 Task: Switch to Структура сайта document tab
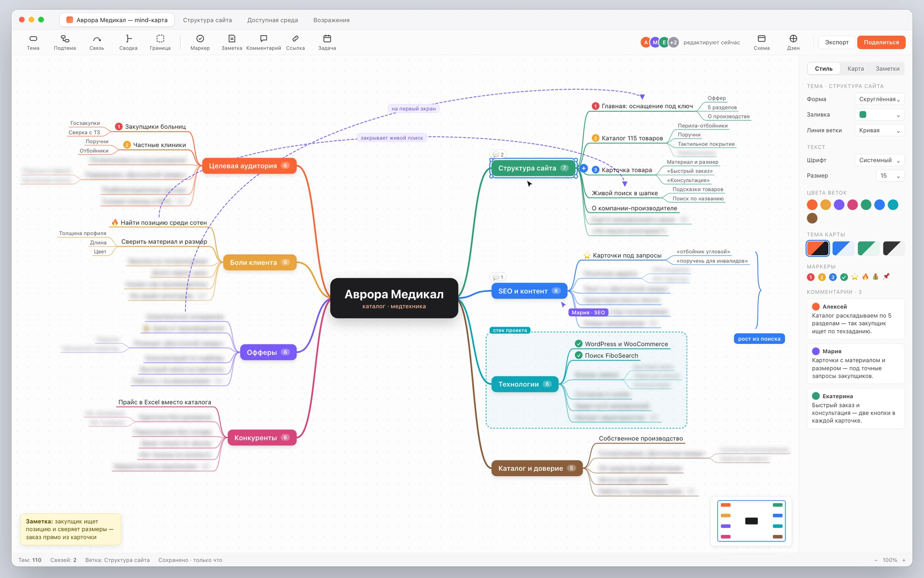[x=207, y=20]
